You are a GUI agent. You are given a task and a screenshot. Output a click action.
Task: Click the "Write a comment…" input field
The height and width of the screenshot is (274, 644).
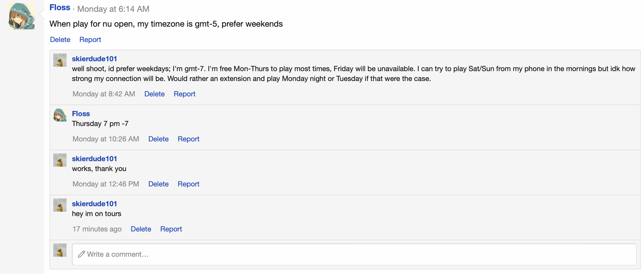(354, 254)
